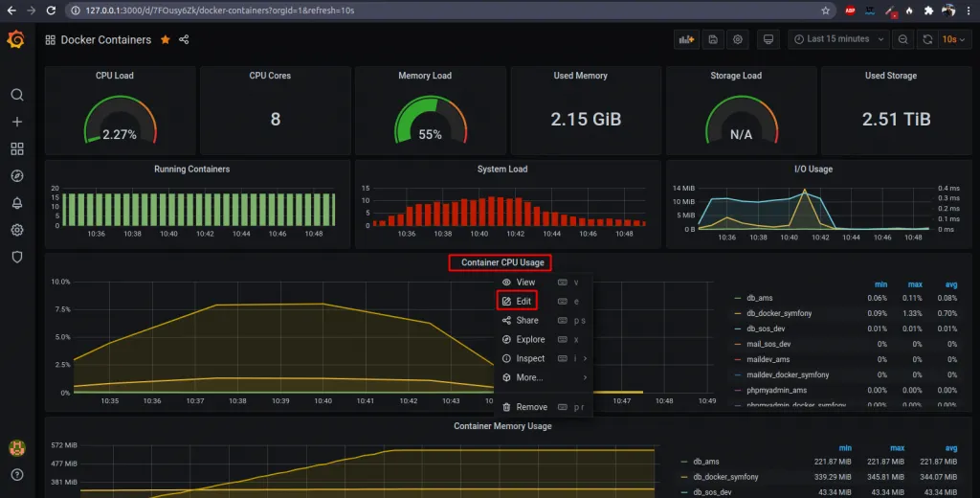Open the Configuration gear in sidebar
The height and width of the screenshot is (498, 980).
(16, 230)
